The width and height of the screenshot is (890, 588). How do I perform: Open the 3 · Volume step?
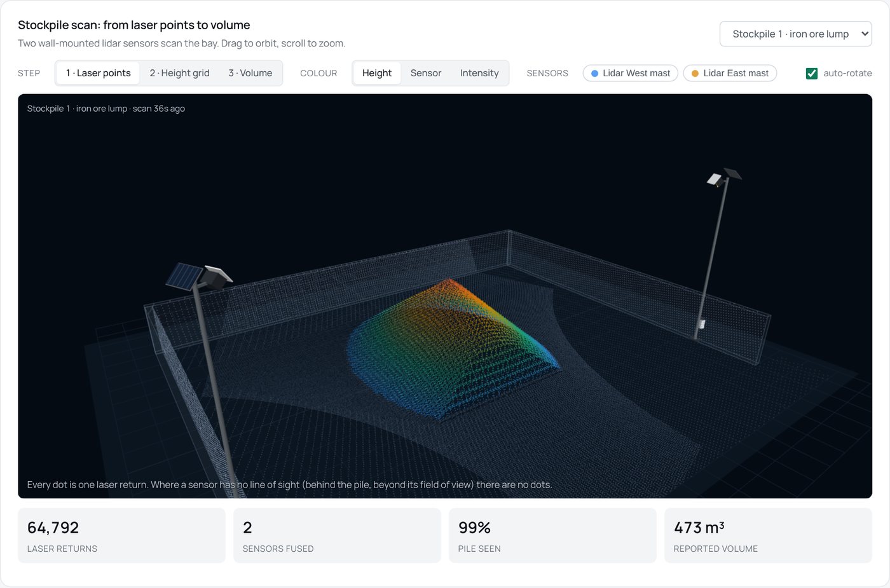tap(250, 73)
